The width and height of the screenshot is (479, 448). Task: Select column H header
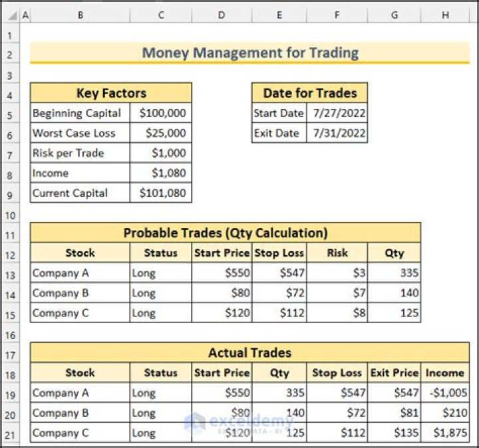point(445,15)
